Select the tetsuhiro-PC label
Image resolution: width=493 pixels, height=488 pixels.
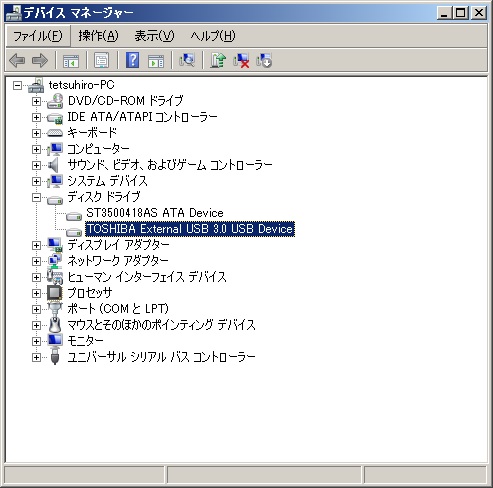[x=81, y=85]
